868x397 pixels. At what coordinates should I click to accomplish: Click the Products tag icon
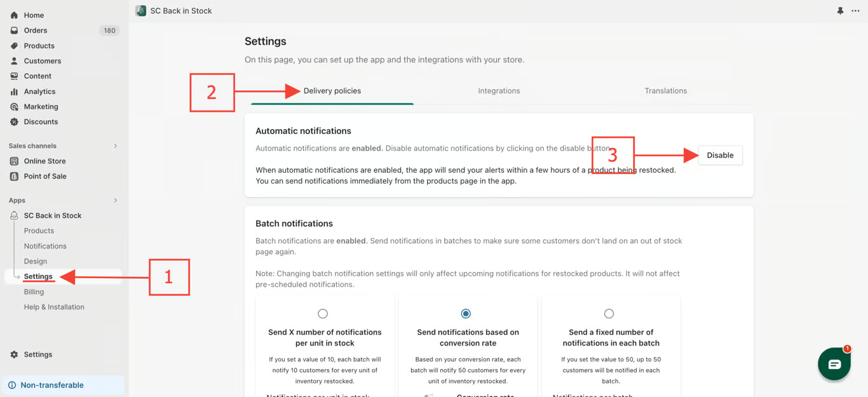tap(14, 46)
